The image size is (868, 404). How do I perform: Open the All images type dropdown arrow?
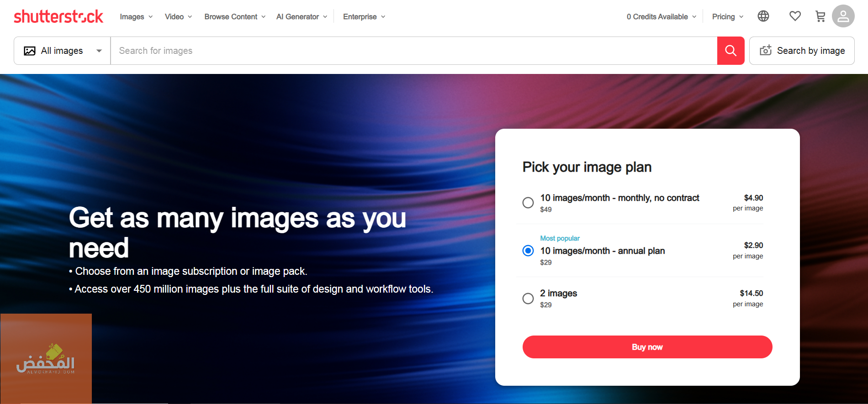tap(99, 51)
